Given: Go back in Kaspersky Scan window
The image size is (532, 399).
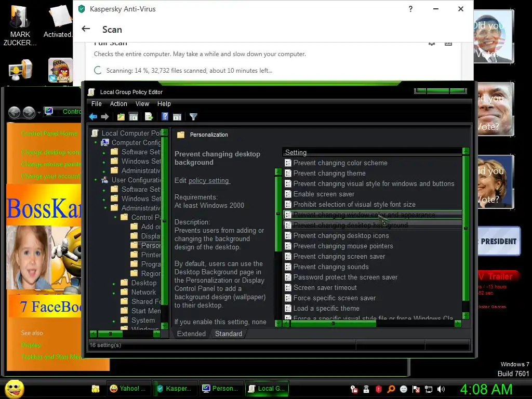Looking at the screenshot, I should coord(86,29).
